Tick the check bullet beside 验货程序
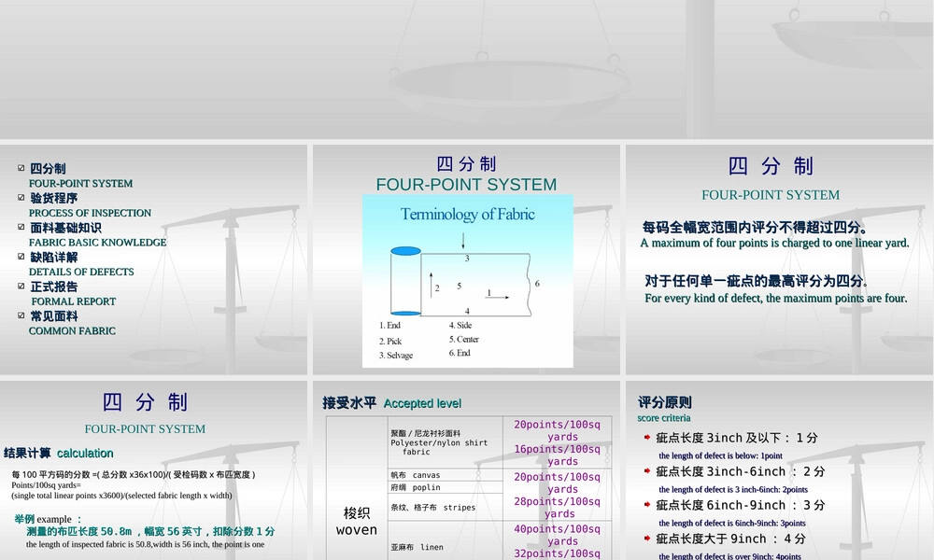The height and width of the screenshot is (560, 934). click(21, 198)
